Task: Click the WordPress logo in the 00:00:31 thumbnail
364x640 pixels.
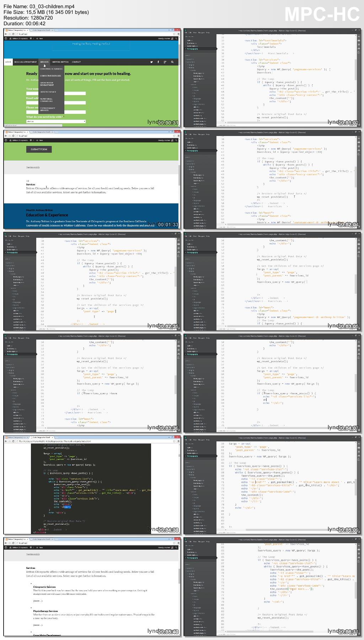Action: (x=6, y=38)
